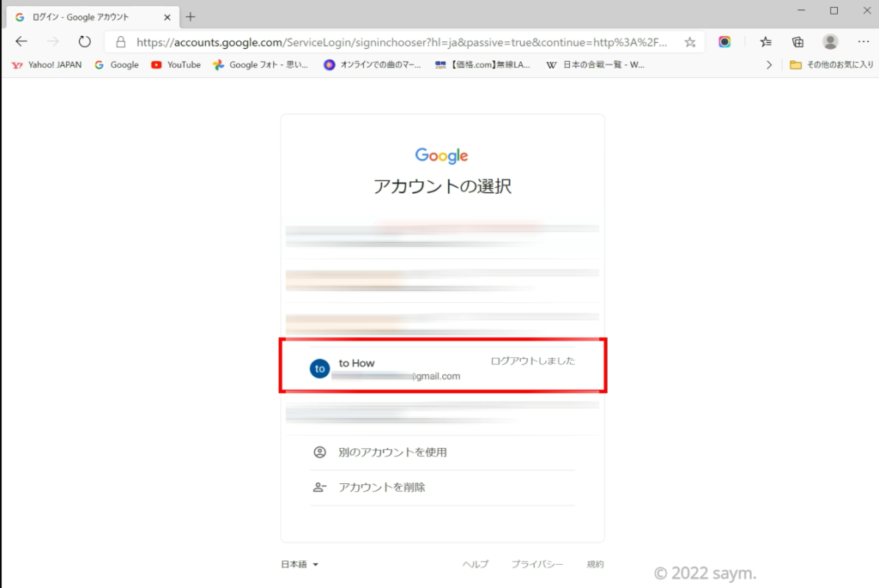879x588 pixels.
Task: Click the browser profile avatar icon
Action: point(830,41)
